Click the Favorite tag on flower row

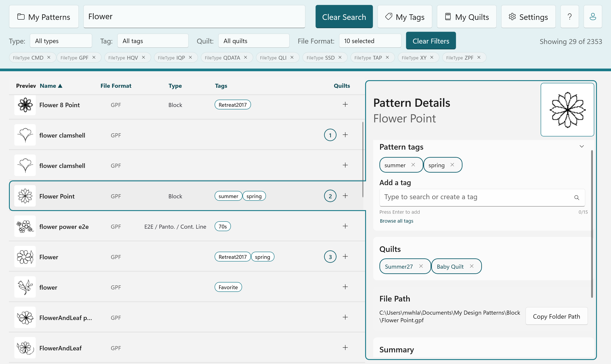coord(228,287)
